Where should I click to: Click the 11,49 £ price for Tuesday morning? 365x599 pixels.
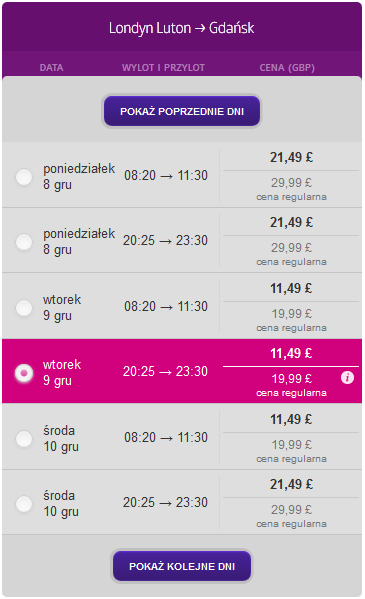(291, 288)
